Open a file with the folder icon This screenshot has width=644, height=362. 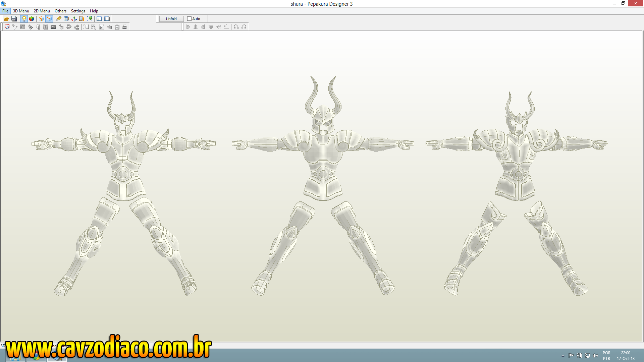6,19
